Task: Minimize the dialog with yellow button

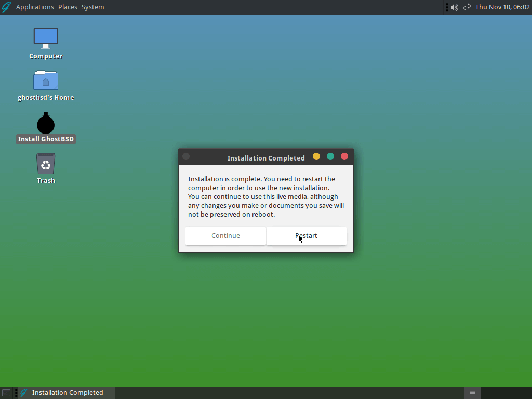Action: 316,156
